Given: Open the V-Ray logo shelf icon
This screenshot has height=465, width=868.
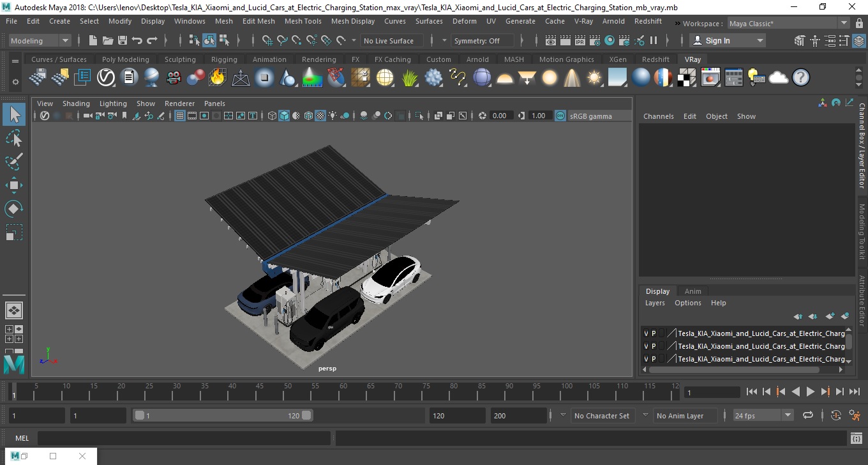Looking at the screenshot, I should 105,78.
